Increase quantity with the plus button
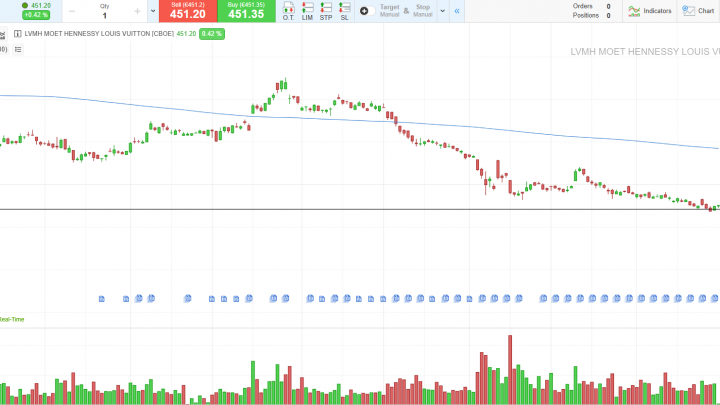 click(x=137, y=11)
